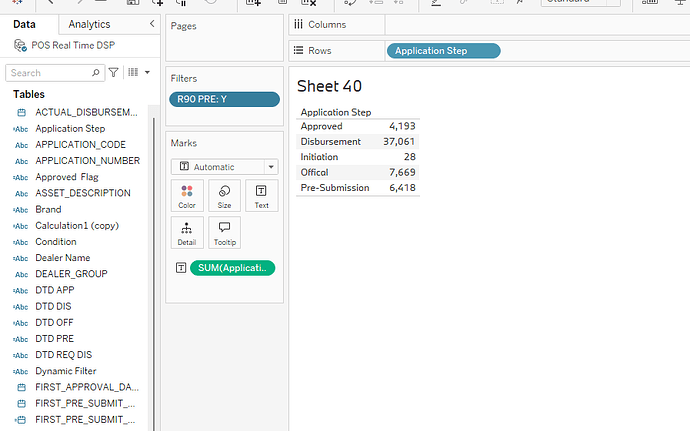Switch to the Data tab
The width and height of the screenshot is (690, 431).
click(24, 24)
